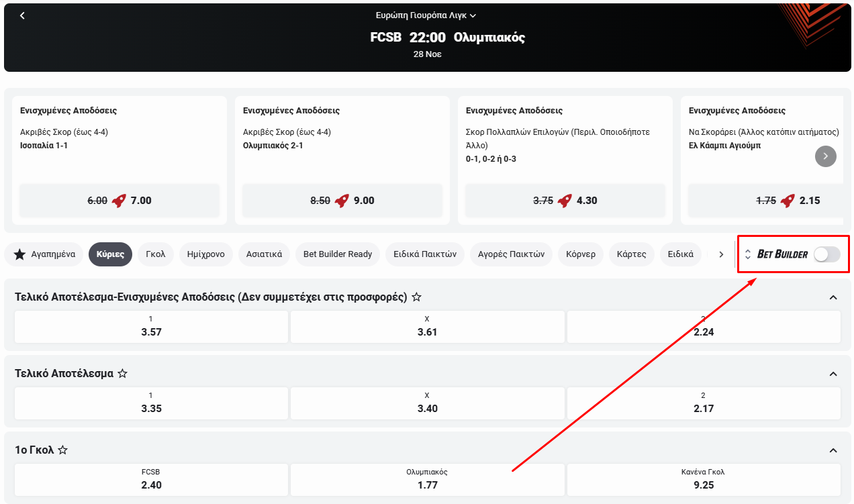Click the up-down arrows beside Bet Builder
This screenshot has width=854, height=504.
click(748, 254)
